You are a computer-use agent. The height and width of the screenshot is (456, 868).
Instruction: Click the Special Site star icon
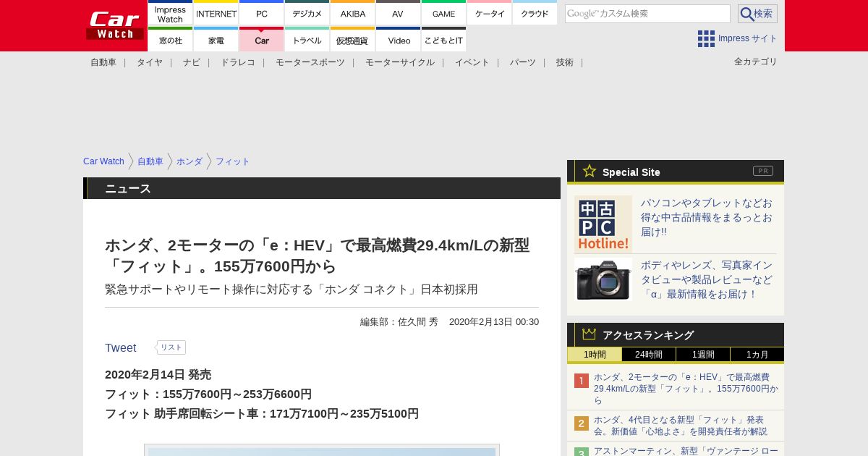point(590,171)
